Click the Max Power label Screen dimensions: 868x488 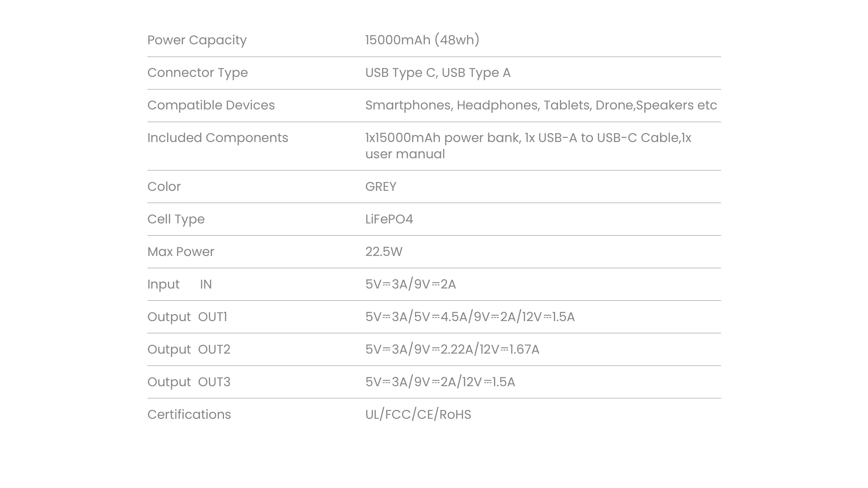coord(181,252)
